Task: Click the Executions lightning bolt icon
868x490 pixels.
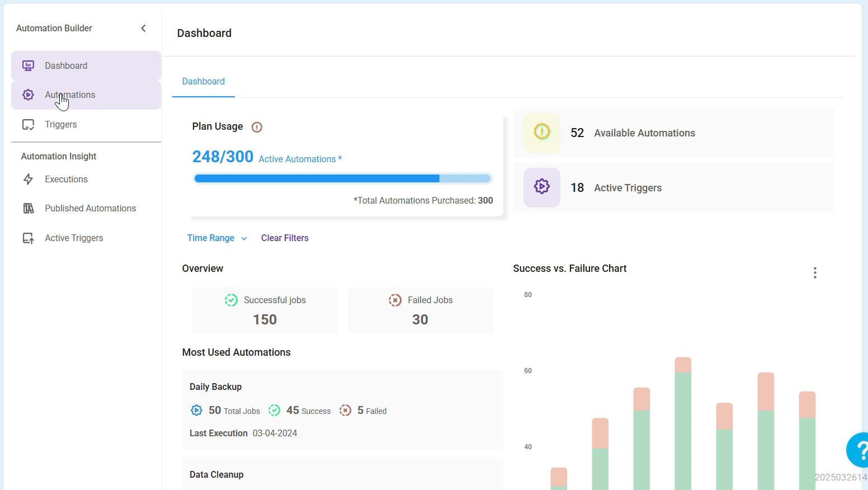Action: [28, 179]
